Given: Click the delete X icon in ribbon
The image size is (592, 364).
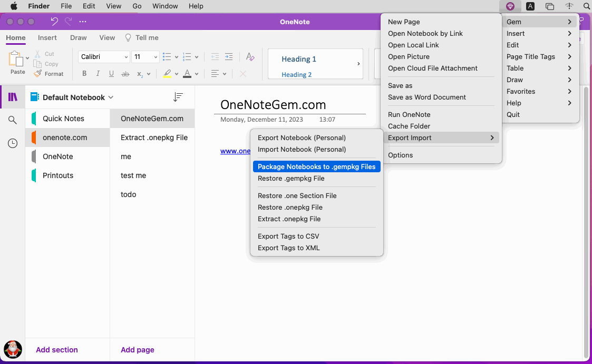Looking at the screenshot, I should pyautogui.click(x=243, y=74).
